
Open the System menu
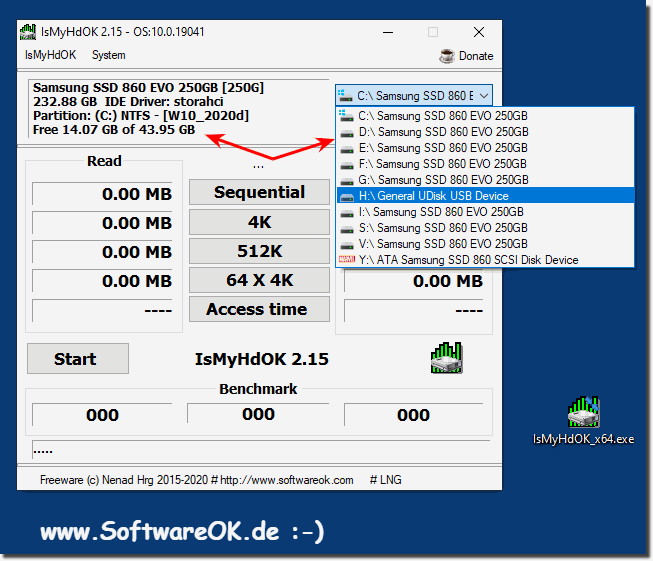tap(108, 55)
